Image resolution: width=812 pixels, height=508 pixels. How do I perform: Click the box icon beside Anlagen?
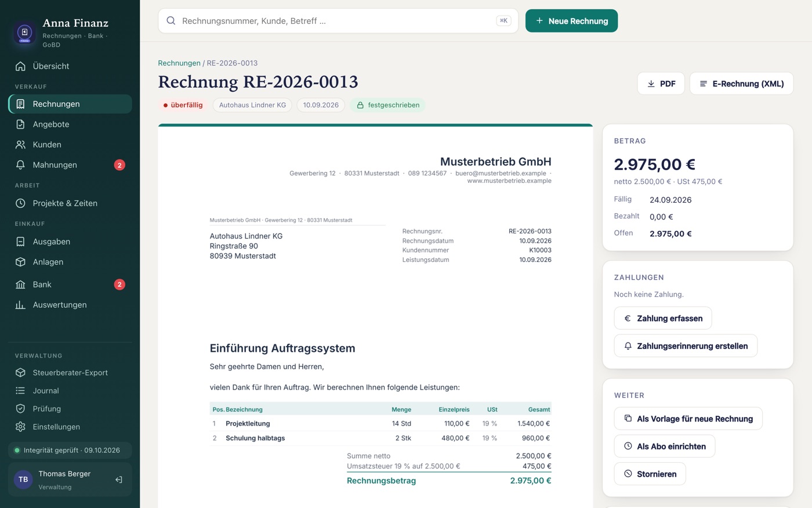20,262
